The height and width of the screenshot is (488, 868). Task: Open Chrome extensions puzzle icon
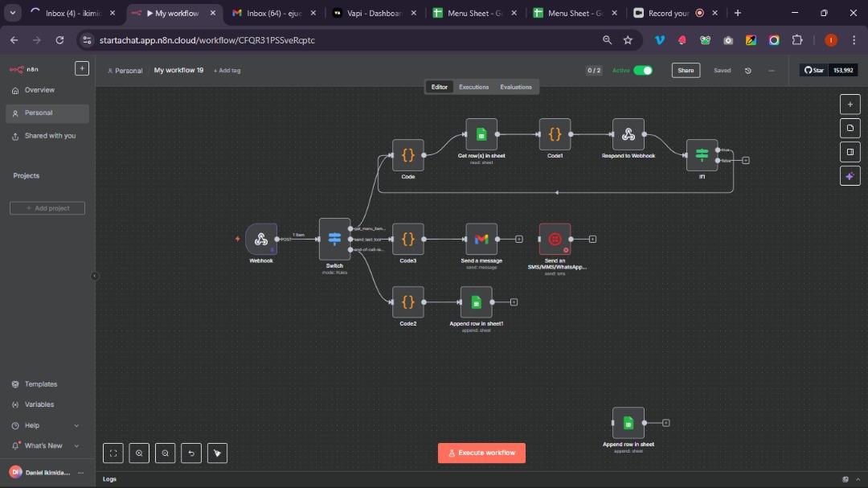[797, 40]
